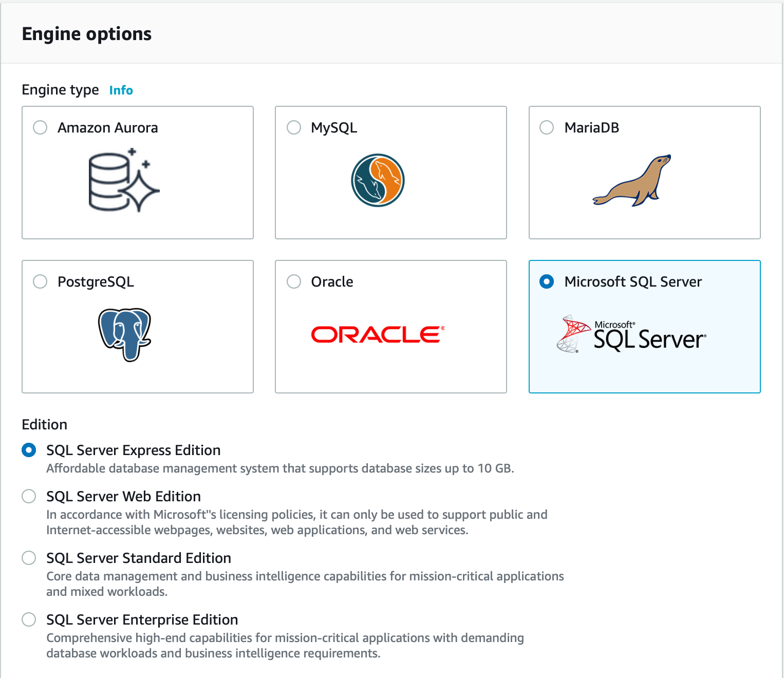Click the SQL Server Web Edition label
784x678 pixels.
[123, 496]
